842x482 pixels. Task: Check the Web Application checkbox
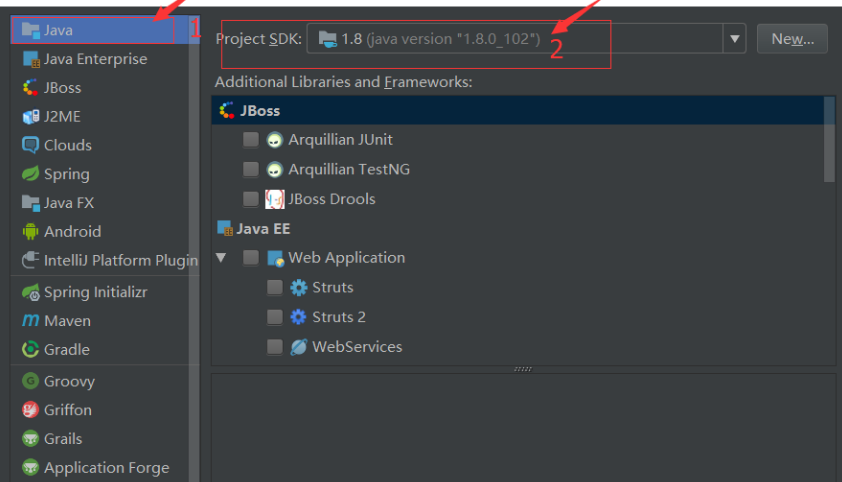point(251,258)
